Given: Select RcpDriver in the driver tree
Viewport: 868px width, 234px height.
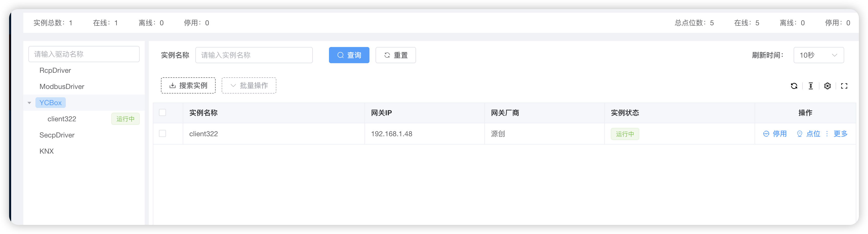Looking at the screenshot, I should (55, 70).
